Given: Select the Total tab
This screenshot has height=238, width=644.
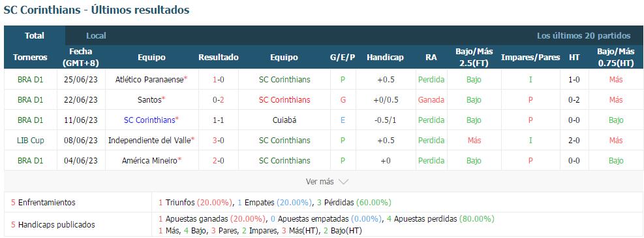Looking at the screenshot, I should [x=35, y=36].
